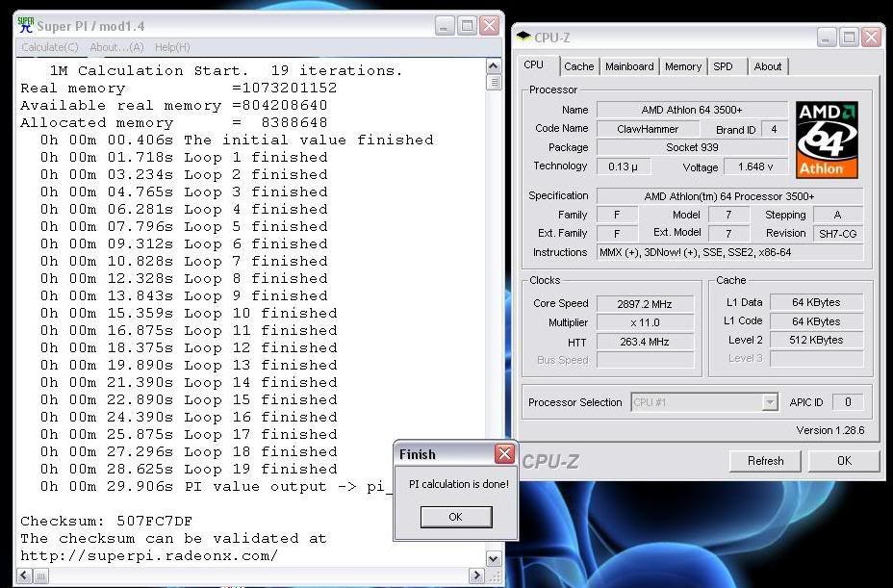Click the Super PI horizontal scrollbar right arrow
893x588 pixels.
coord(476,575)
